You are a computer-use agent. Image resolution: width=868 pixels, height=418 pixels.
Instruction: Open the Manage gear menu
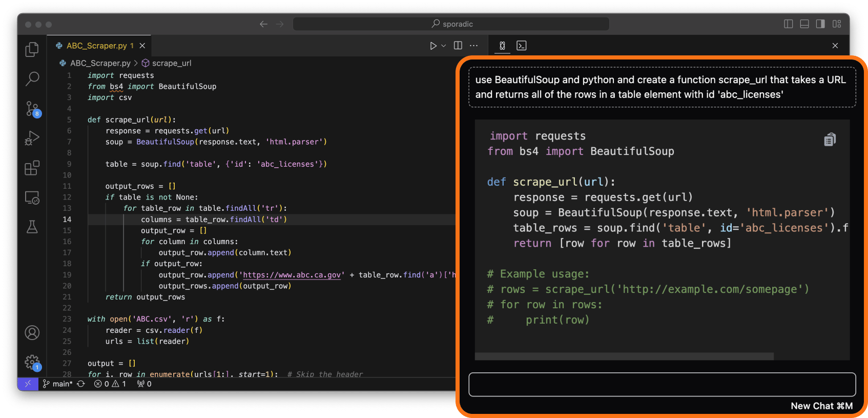(33, 363)
